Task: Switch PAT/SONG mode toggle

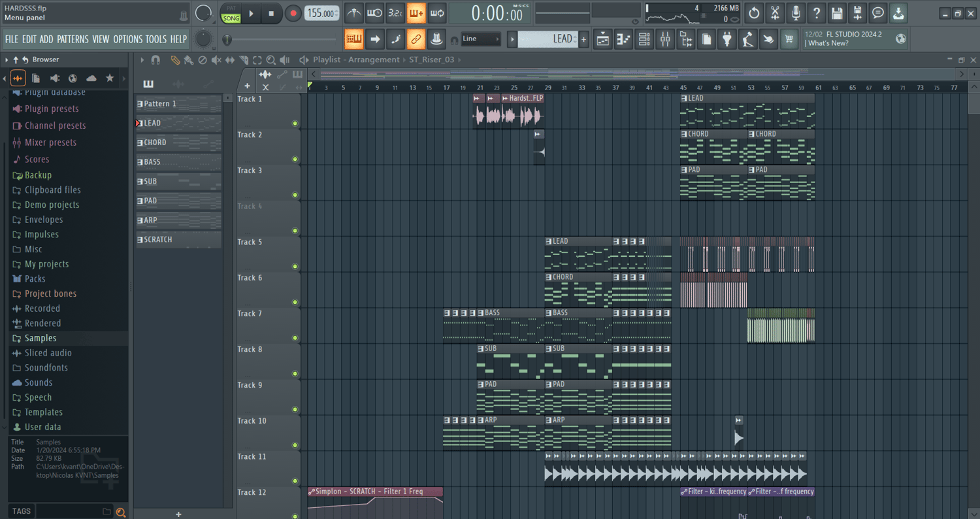Action: click(x=231, y=13)
